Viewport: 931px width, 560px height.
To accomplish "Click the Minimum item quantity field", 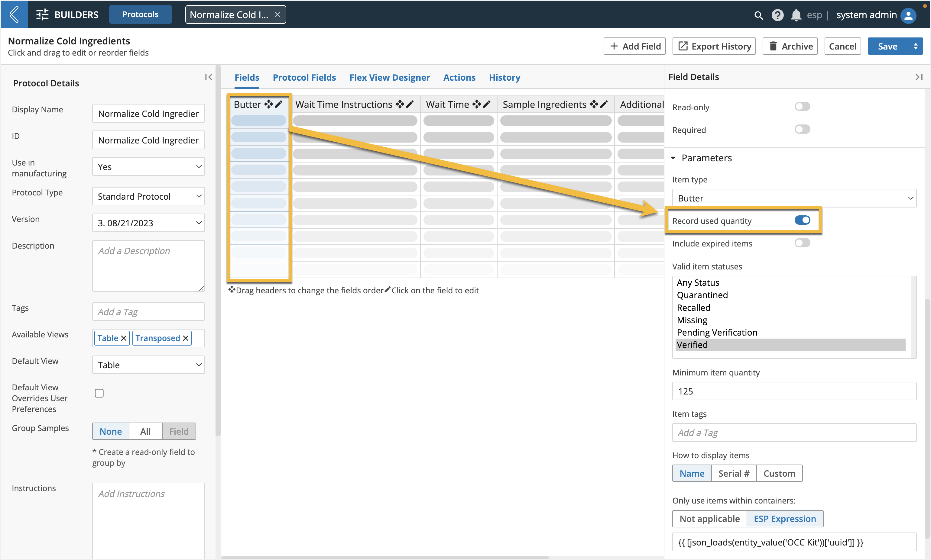I will click(794, 391).
